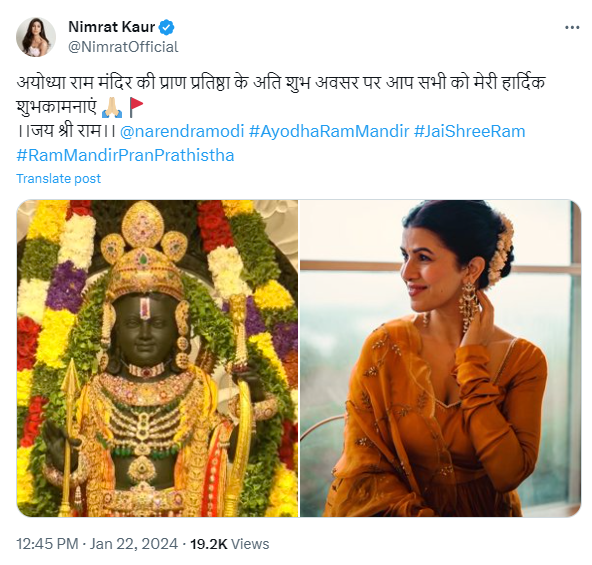Screen dimensions: 592x565
Task: Click the जय श्री राम text line
Action: (x=66, y=131)
